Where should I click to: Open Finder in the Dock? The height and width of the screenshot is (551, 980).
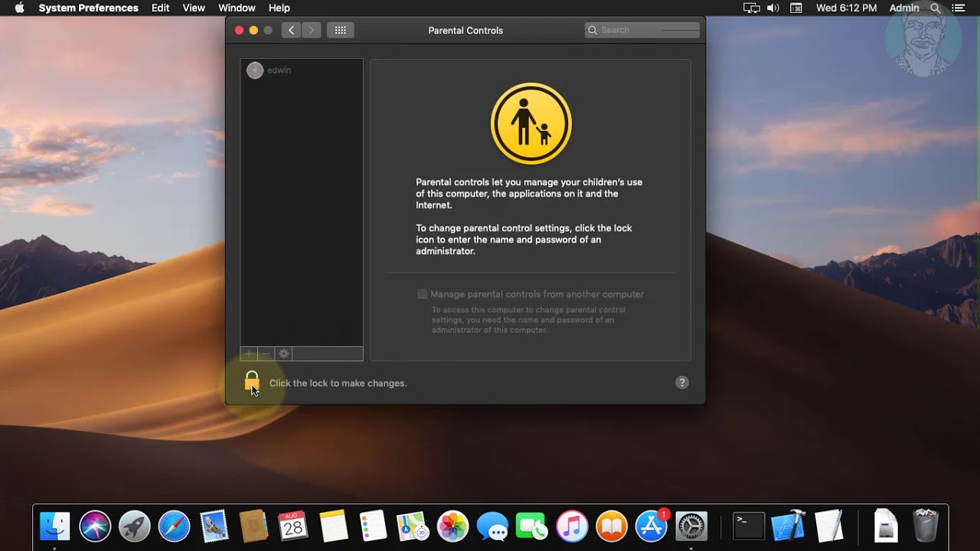(55, 527)
